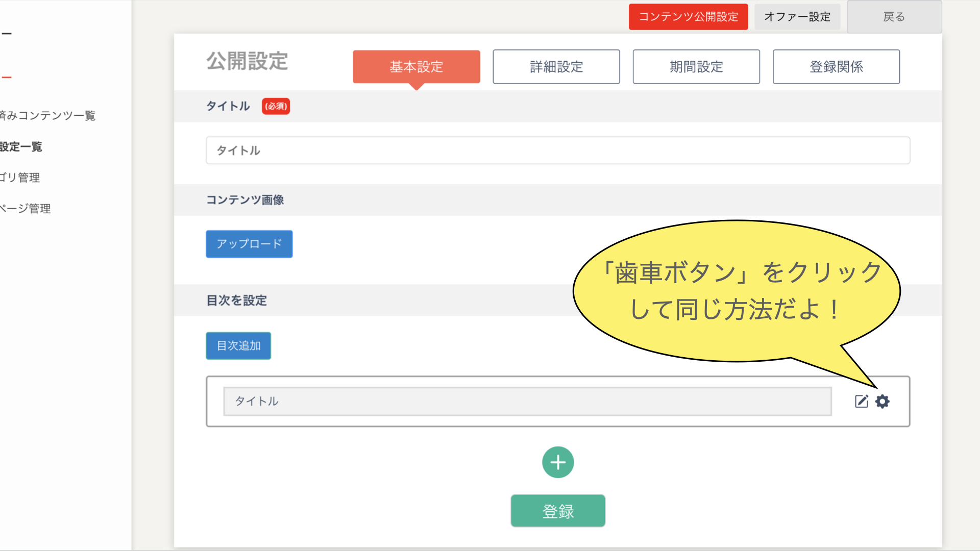Open the 期間設定 tab
980x551 pixels.
[x=696, y=67]
